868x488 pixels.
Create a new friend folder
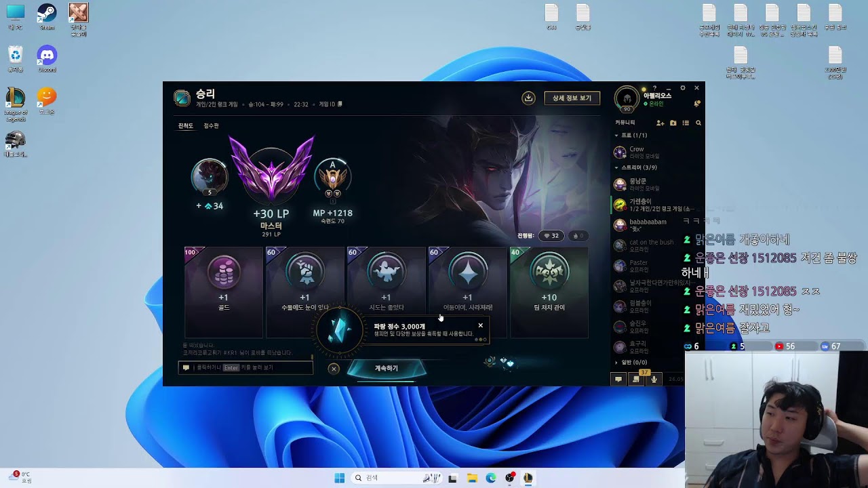[x=673, y=123]
